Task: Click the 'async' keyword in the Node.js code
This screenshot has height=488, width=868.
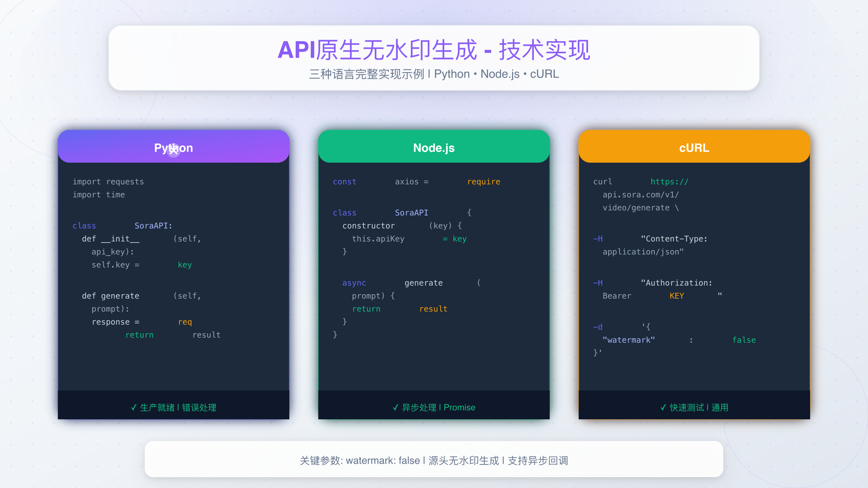Action: point(354,283)
